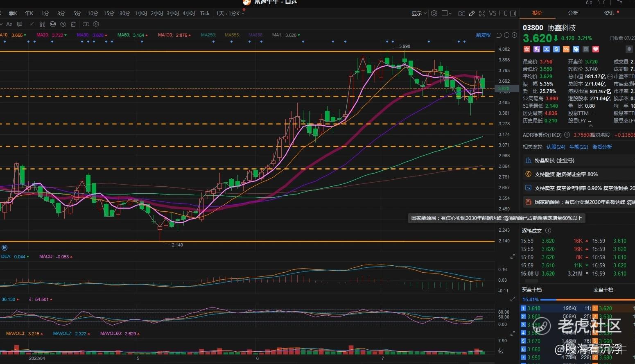Click the orange wave chart icon
The width and height of the screenshot is (635, 364).
(566, 49)
